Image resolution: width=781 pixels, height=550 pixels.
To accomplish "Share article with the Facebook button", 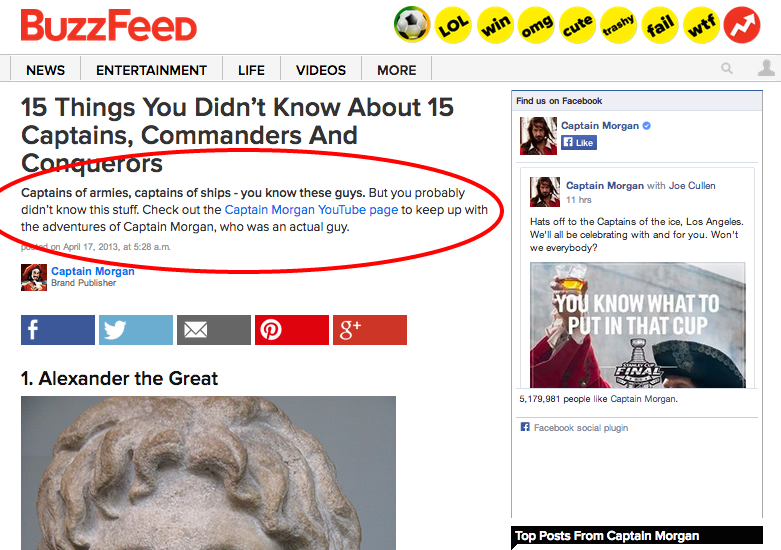I will click(x=58, y=330).
